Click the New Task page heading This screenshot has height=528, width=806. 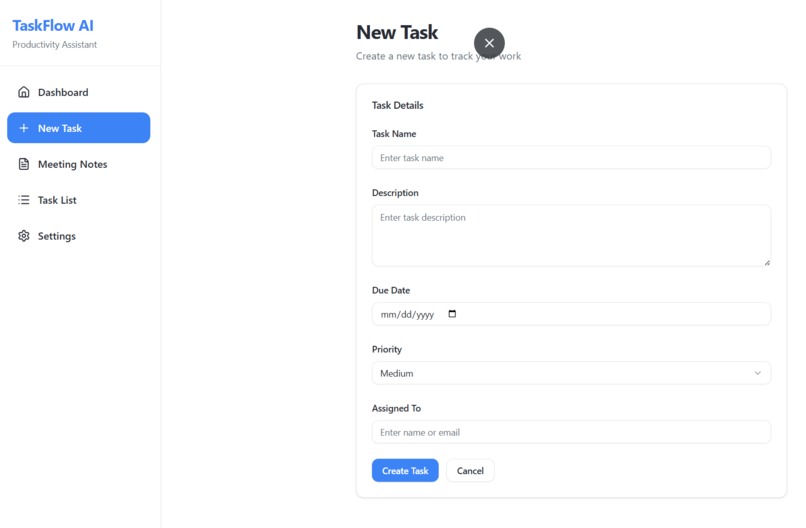[397, 32]
